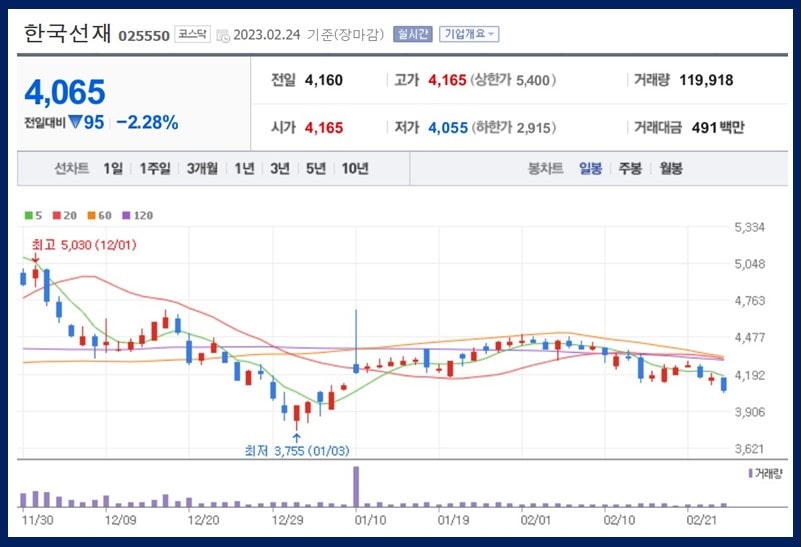Click the calendar icon beside 2023.02.24
Viewport: 801px width, 547px height.
click(223, 36)
